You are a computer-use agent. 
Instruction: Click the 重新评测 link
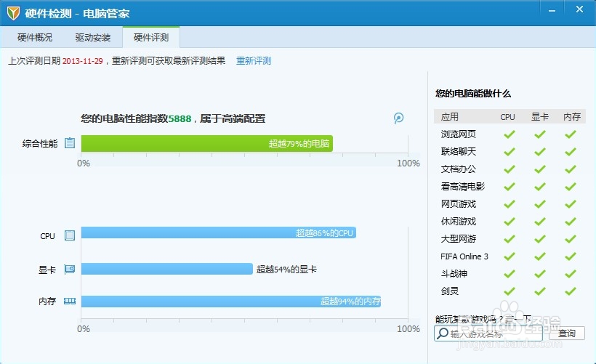(x=254, y=61)
